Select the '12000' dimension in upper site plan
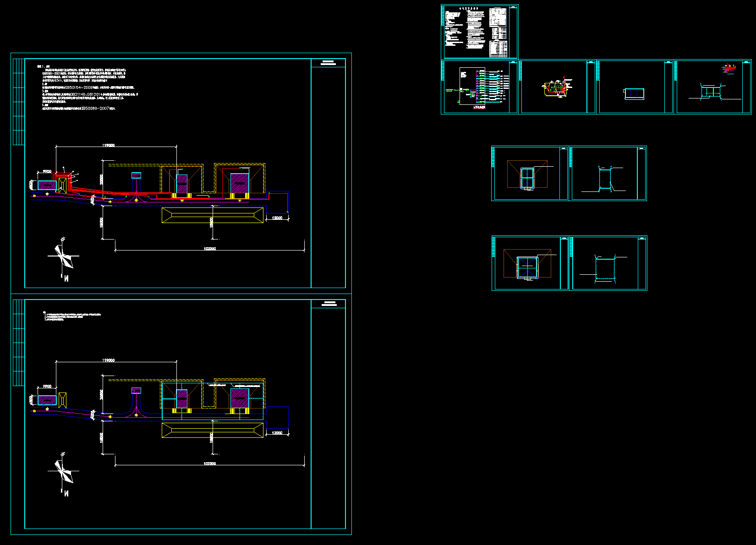Viewport: 756px width, 545px height. [x=277, y=218]
